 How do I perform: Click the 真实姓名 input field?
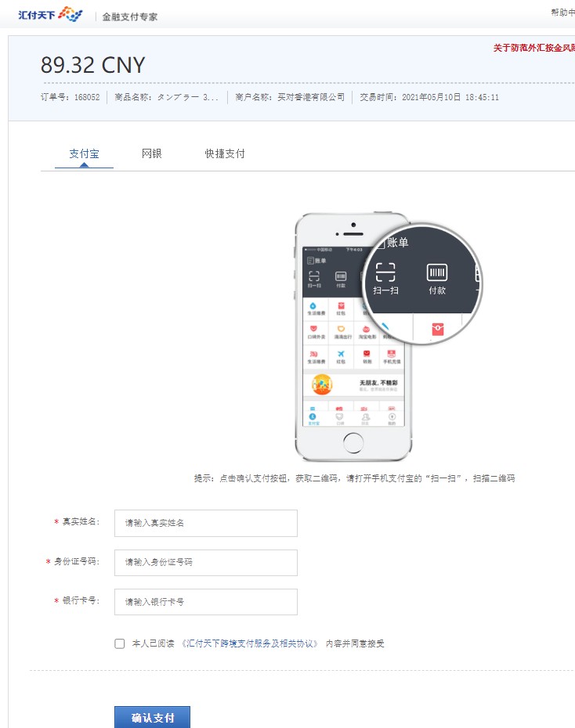point(206,523)
